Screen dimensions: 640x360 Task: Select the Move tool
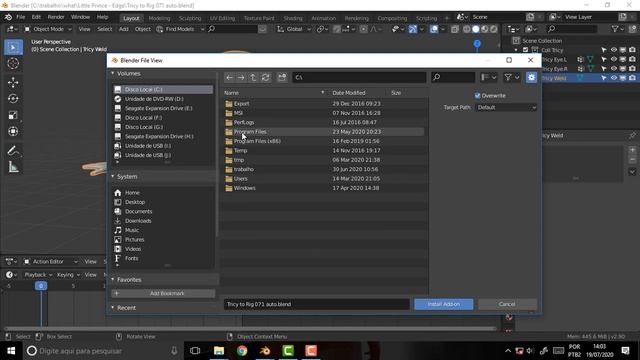click(x=13, y=82)
